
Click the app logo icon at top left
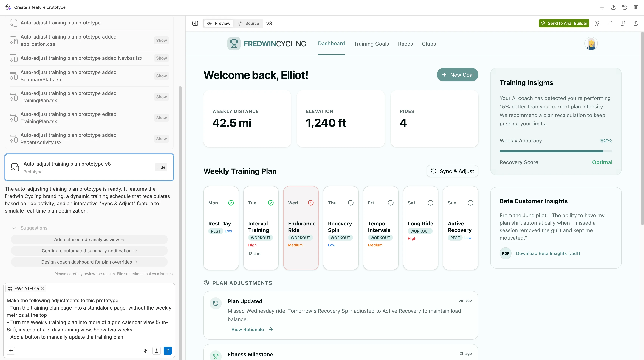tap(8, 7)
